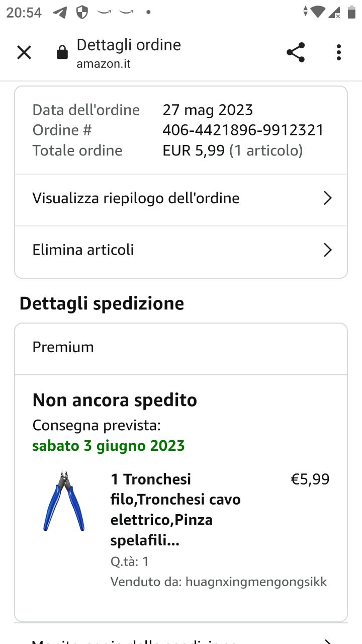362x644 pixels.
Task: Tap the order number 406-4421896-9912321
Action: [x=243, y=130]
